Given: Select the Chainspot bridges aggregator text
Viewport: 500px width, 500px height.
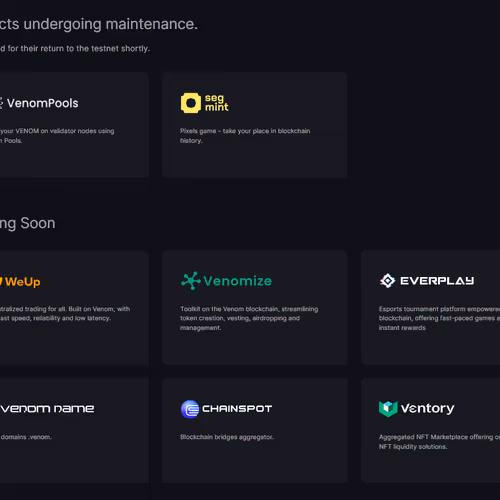Looking at the screenshot, I should coord(227,437).
